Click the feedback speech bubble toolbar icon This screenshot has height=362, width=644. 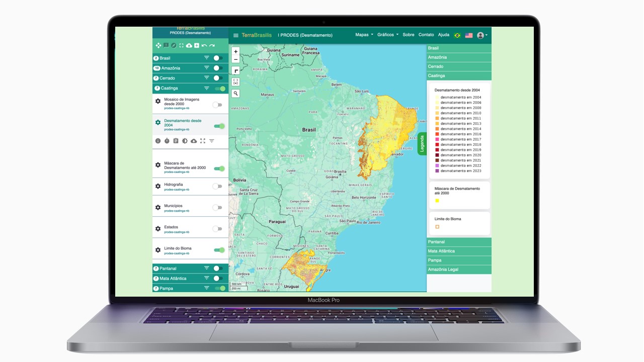click(166, 45)
